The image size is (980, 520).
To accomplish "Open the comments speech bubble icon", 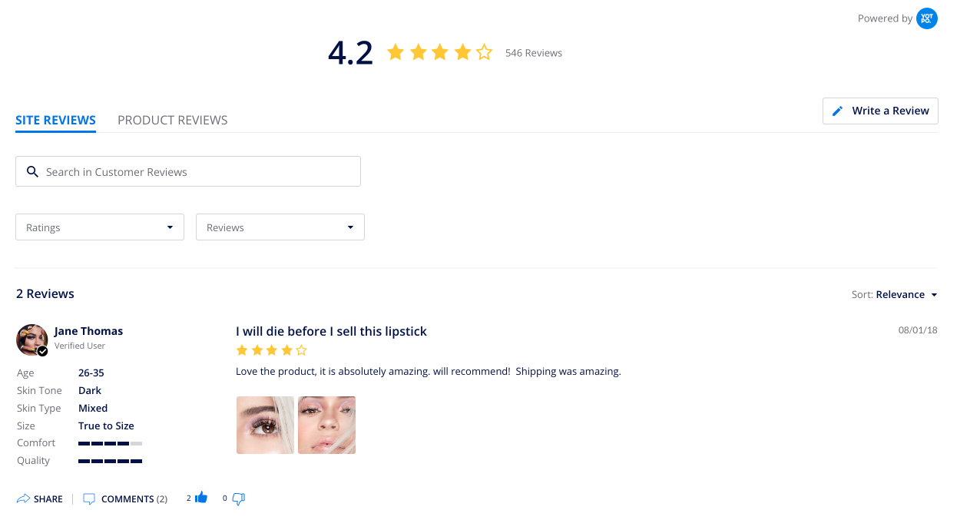I will [x=89, y=498].
